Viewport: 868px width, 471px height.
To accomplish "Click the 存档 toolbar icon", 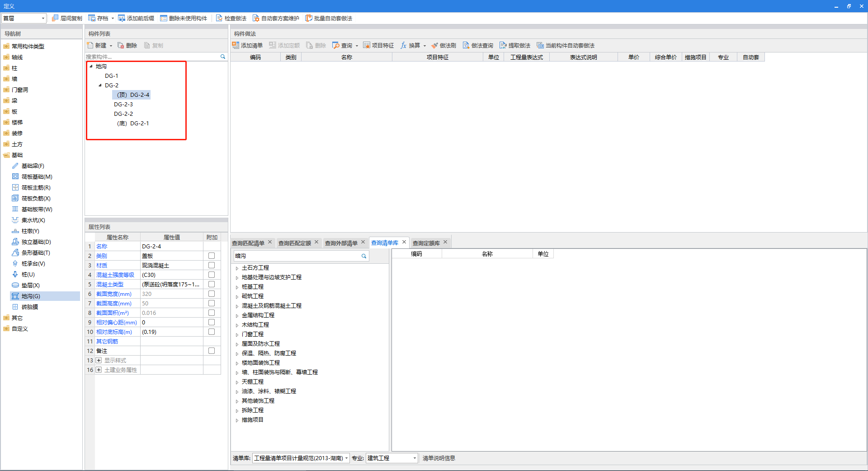I will tap(92, 18).
